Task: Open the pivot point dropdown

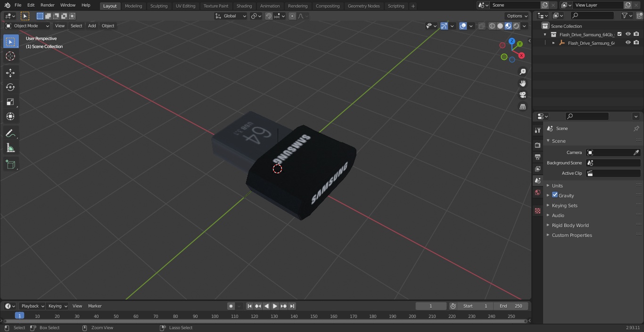Action: point(256,16)
